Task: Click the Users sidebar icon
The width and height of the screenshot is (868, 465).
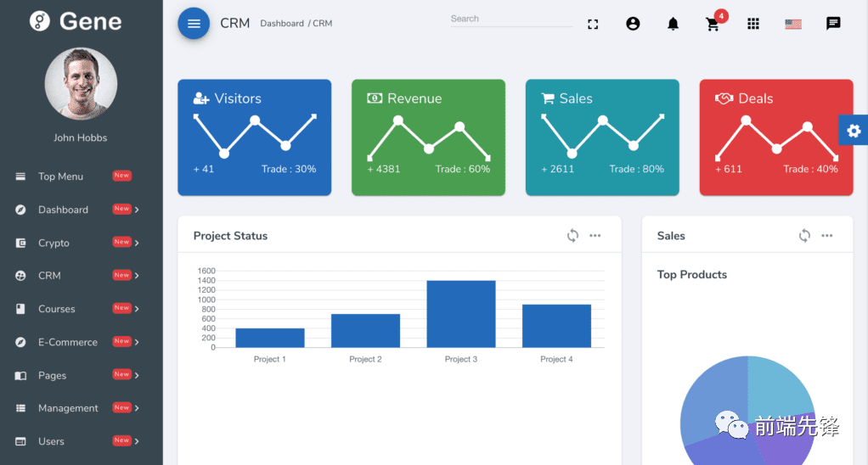Action: (20, 441)
